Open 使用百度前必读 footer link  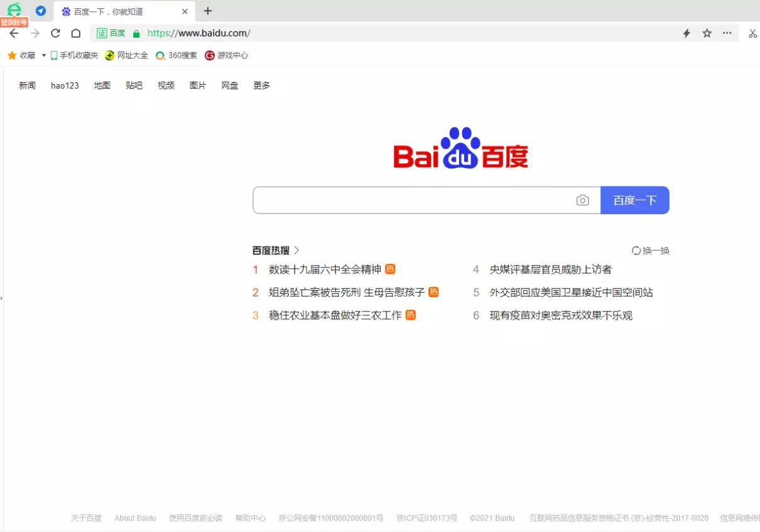[x=196, y=518]
